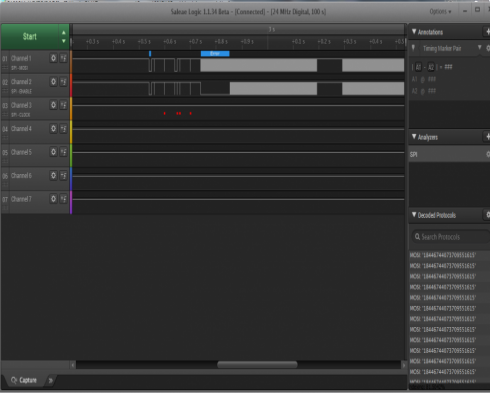Add a new annotation with plus icon
This screenshot has width=490, height=393.
(x=487, y=32)
